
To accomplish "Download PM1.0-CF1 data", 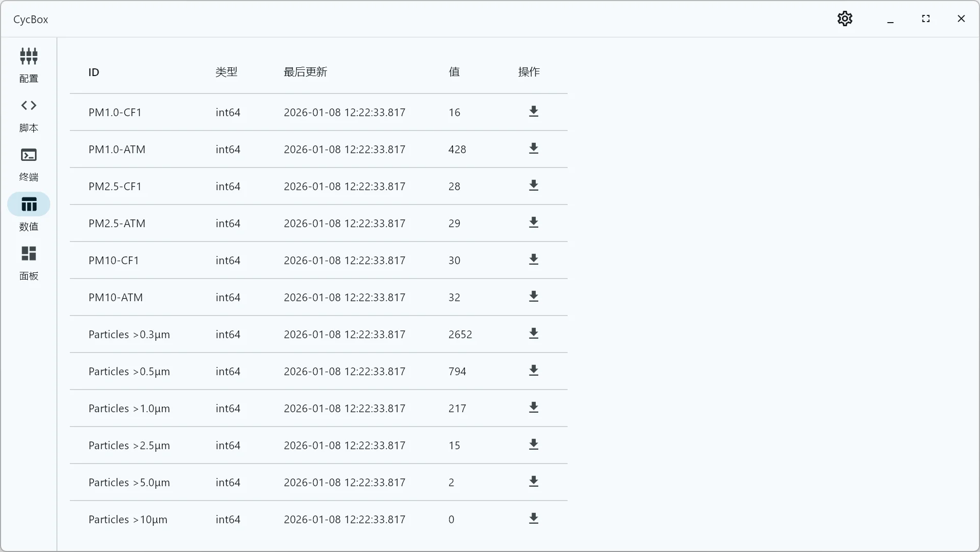I will [x=534, y=112].
